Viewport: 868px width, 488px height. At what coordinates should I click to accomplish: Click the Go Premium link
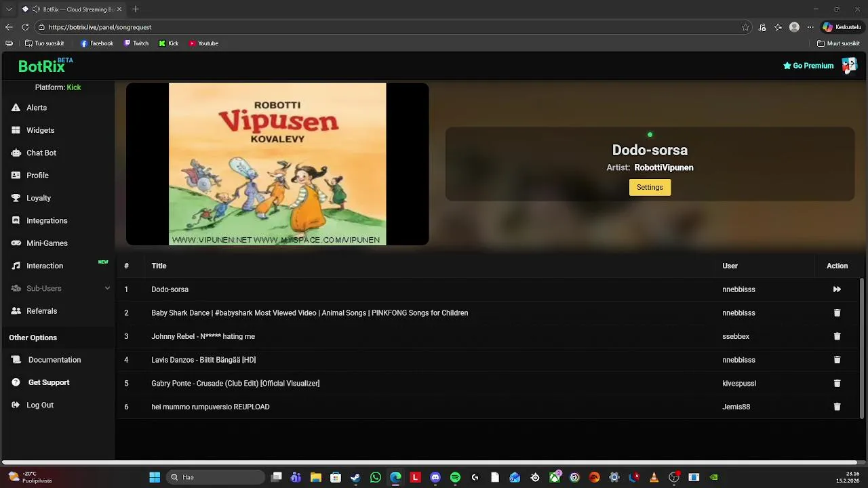pyautogui.click(x=808, y=66)
